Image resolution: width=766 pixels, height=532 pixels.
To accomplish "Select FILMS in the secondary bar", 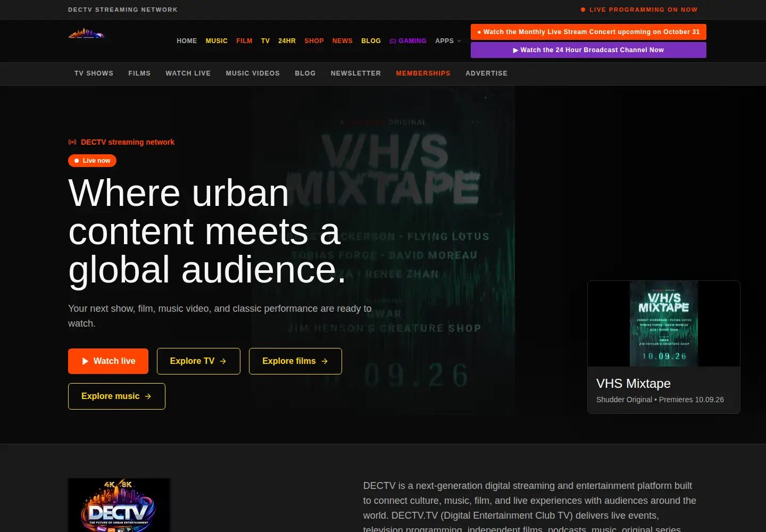I will click(x=139, y=73).
